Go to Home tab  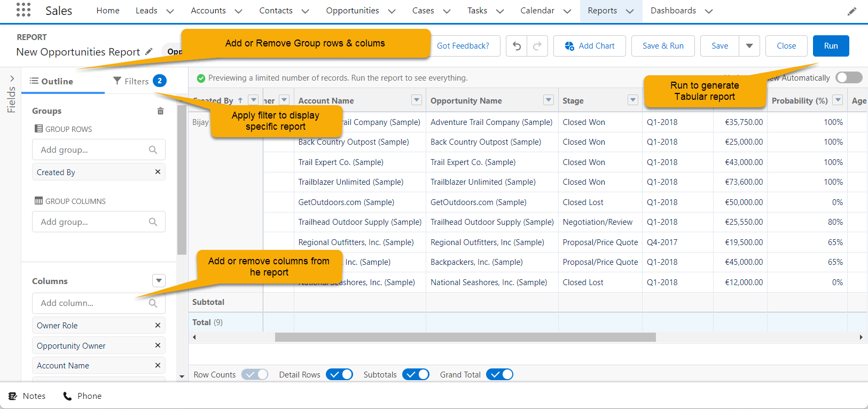click(108, 11)
